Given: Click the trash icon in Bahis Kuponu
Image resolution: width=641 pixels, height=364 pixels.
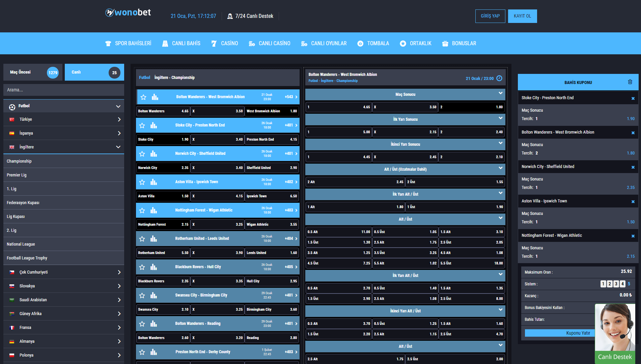Looking at the screenshot, I should point(630,82).
